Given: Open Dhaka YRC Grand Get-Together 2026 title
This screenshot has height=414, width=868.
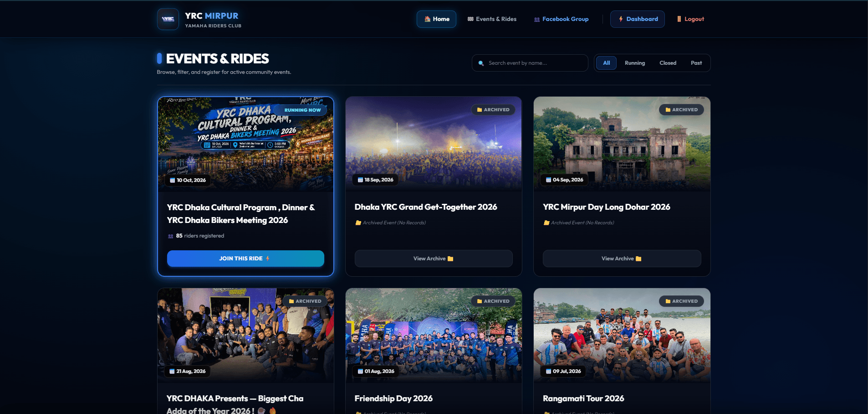Looking at the screenshot, I should click(426, 207).
